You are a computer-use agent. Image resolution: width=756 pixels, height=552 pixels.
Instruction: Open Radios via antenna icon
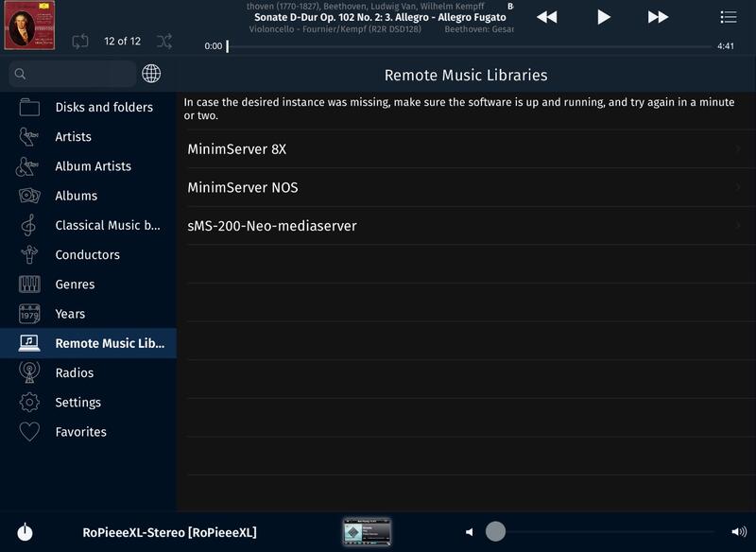click(x=29, y=372)
